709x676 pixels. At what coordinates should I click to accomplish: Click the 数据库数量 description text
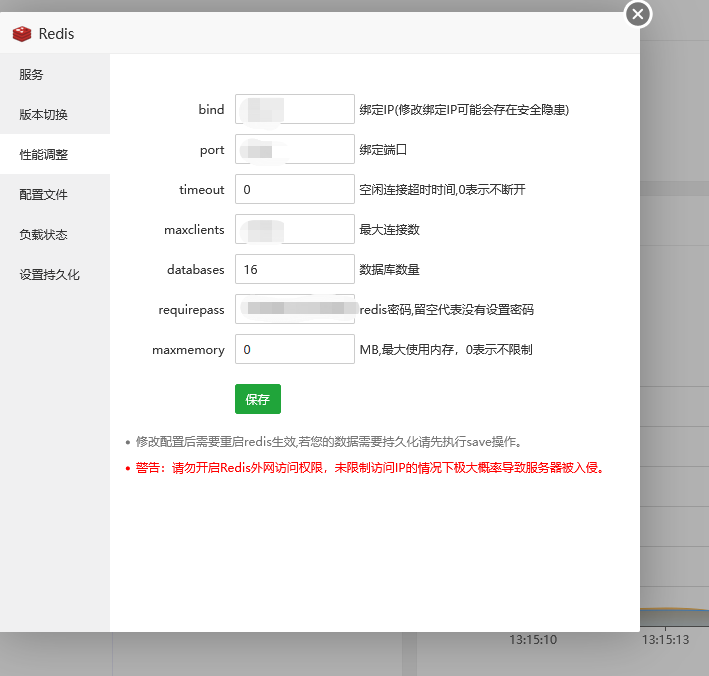coord(389,269)
